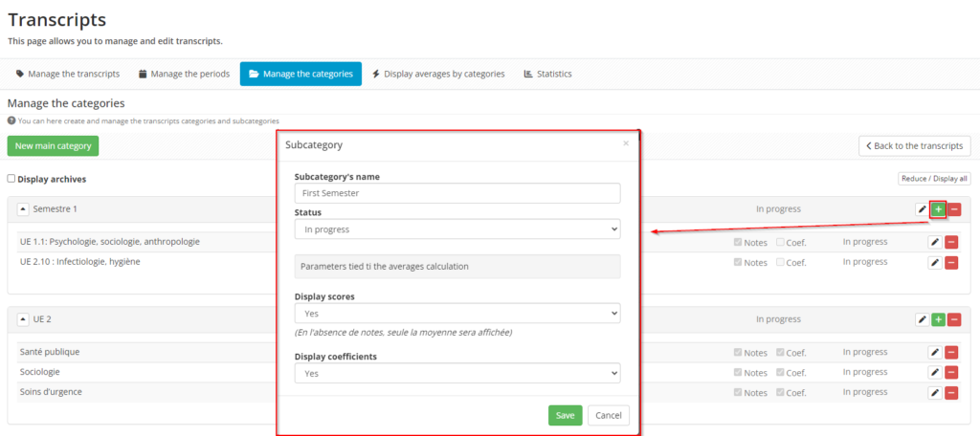
Task: Click the pencil edit icon for Semestre 1
Action: (922, 209)
